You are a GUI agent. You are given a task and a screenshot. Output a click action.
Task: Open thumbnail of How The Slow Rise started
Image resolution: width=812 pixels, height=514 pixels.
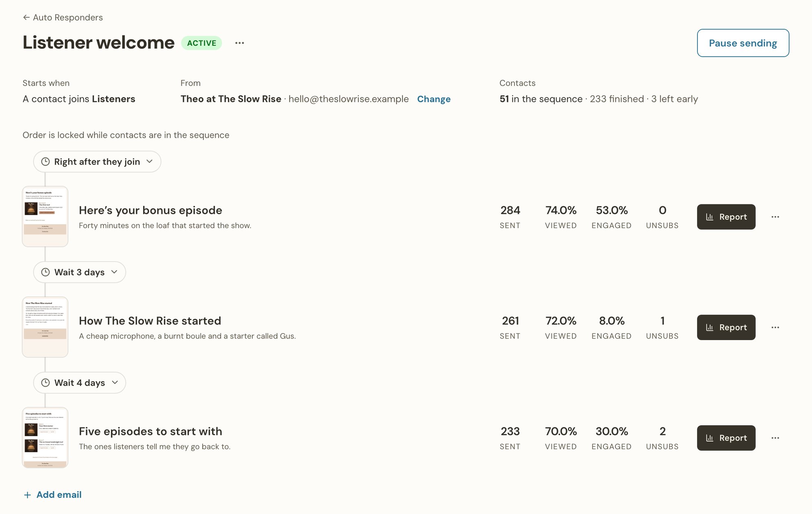point(45,327)
